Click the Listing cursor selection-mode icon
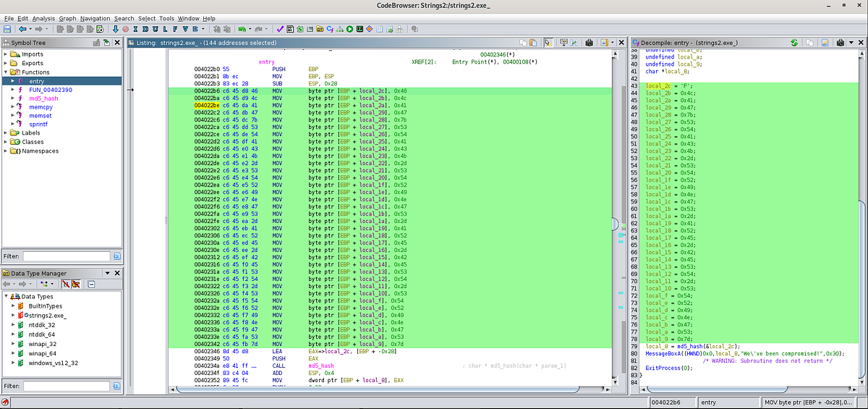Screen dimensions: 868x409 [548, 43]
